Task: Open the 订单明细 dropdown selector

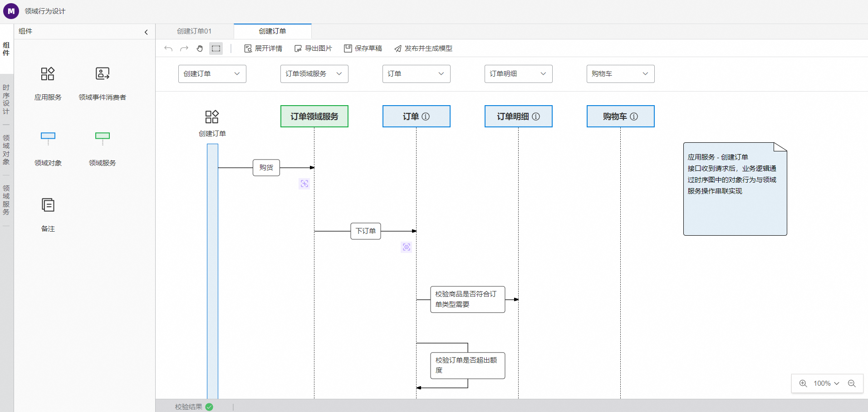Action: tap(519, 74)
